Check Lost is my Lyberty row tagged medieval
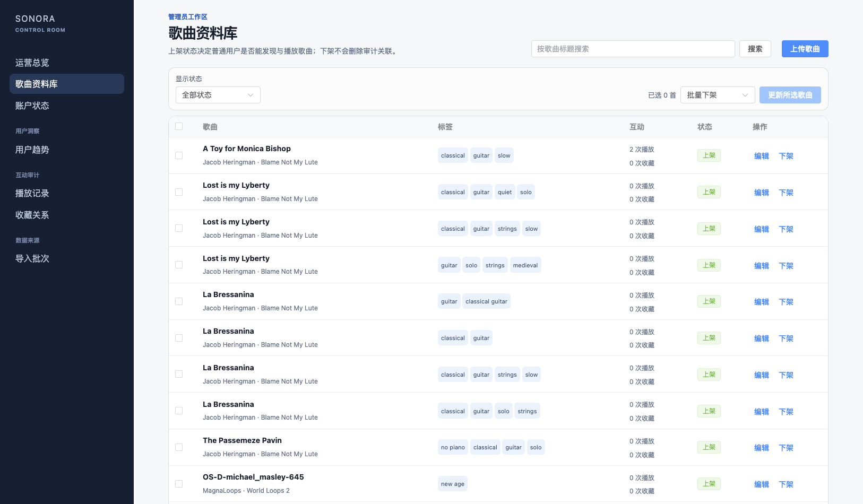 [x=179, y=265]
